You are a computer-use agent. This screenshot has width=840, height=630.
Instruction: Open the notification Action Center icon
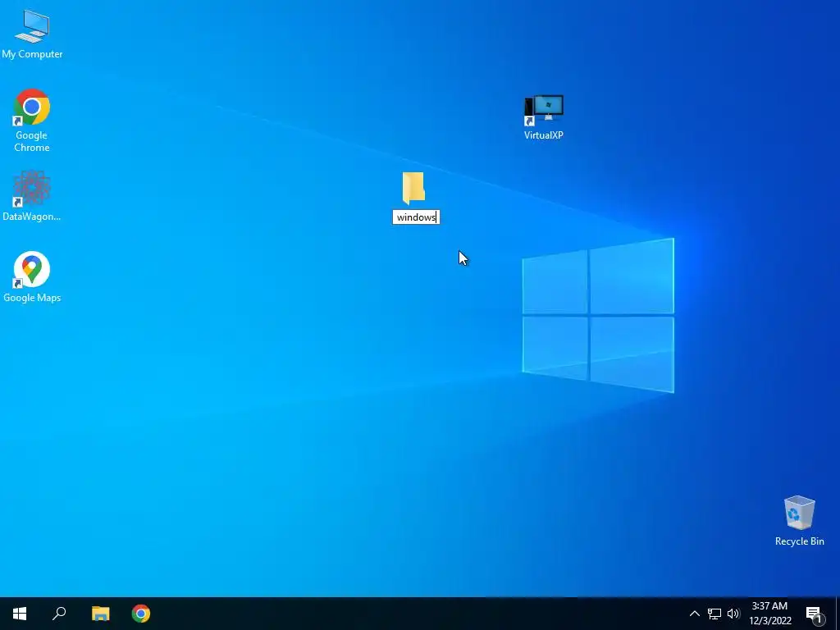[815, 614]
